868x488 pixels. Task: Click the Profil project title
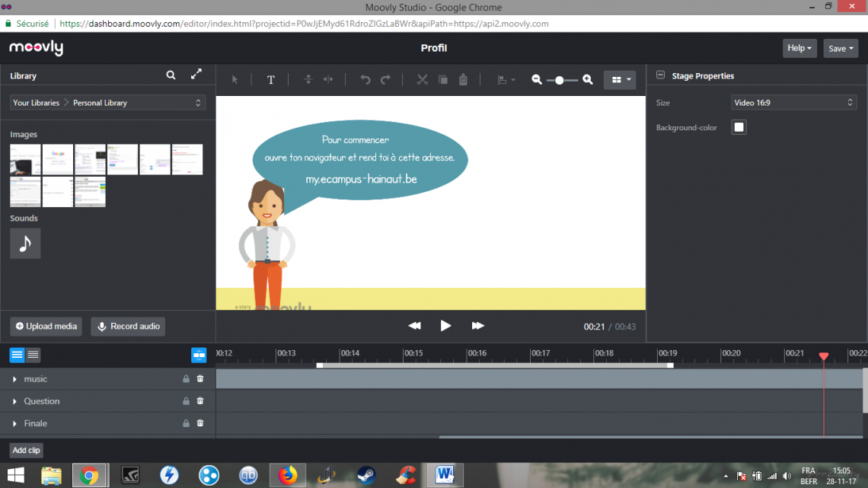[x=434, y=48]
